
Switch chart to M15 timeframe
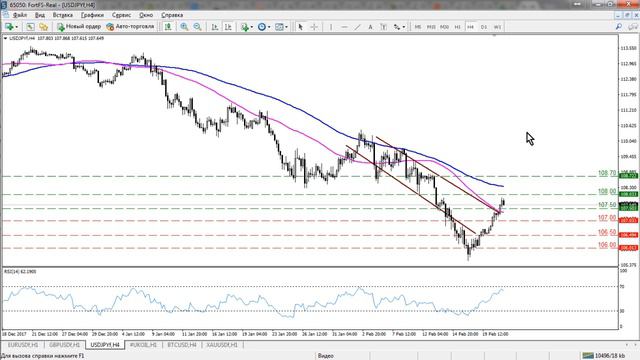[x=431, y=27]
